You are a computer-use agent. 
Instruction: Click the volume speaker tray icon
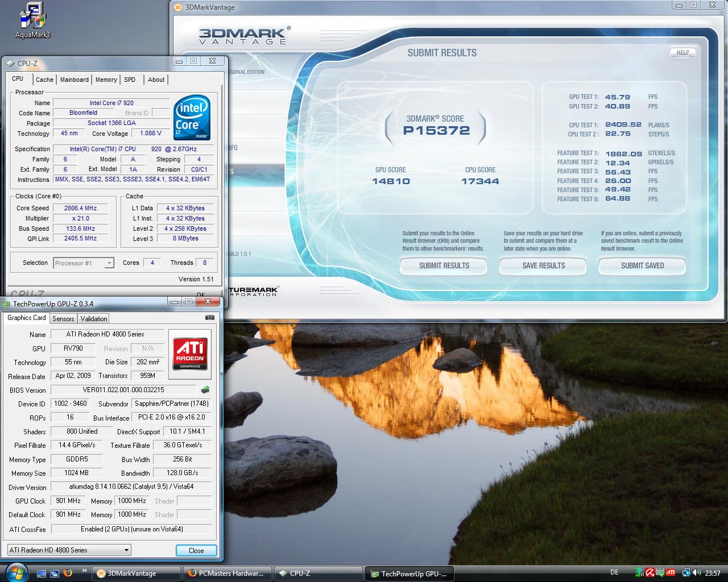(x=697, y=573)
